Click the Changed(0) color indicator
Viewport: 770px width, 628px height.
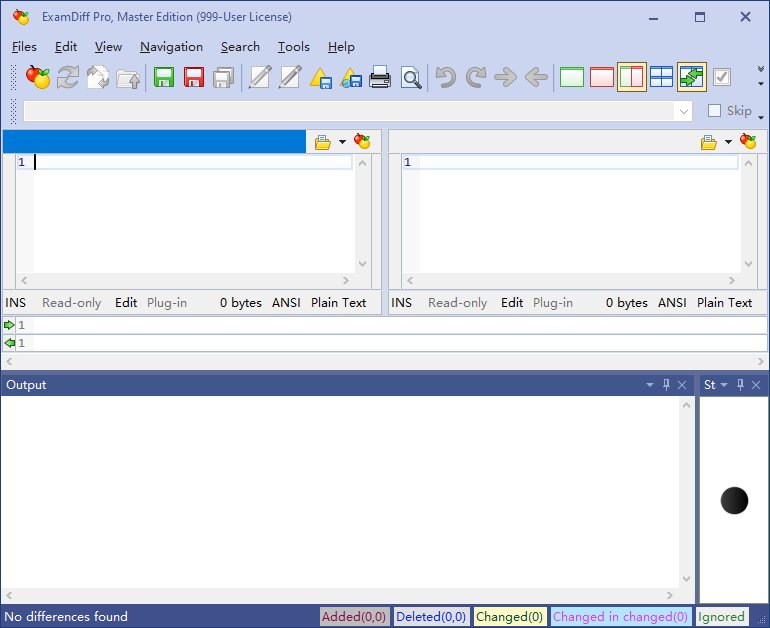tap(509, 616)
